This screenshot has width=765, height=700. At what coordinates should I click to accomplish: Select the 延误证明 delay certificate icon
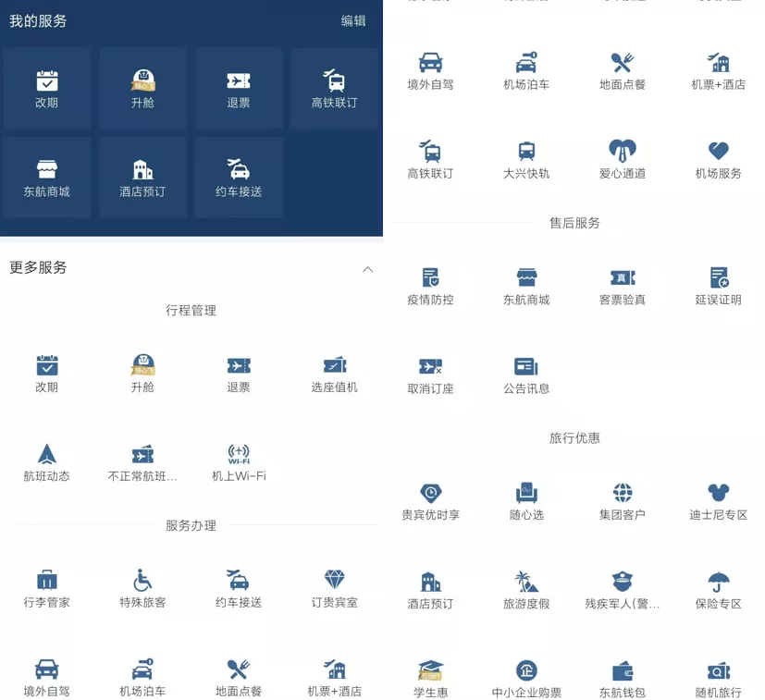coord(716,287)
